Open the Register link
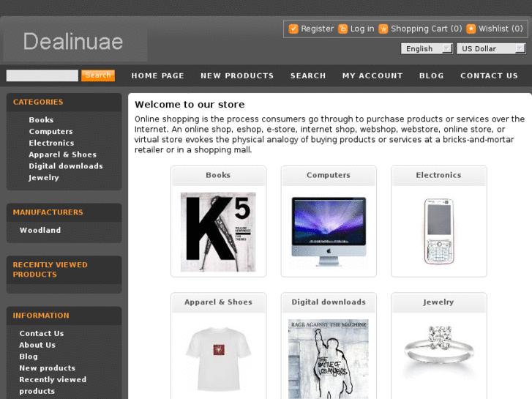 tap(318, 29)
